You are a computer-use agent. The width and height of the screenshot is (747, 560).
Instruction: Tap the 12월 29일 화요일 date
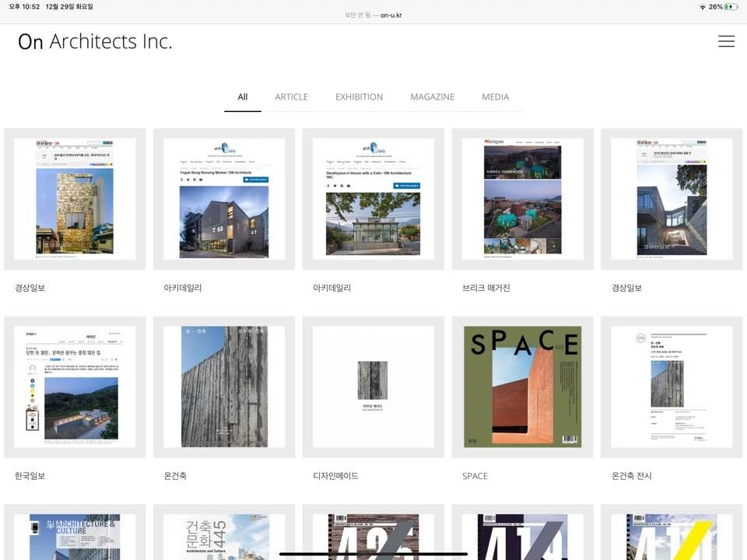69,7
